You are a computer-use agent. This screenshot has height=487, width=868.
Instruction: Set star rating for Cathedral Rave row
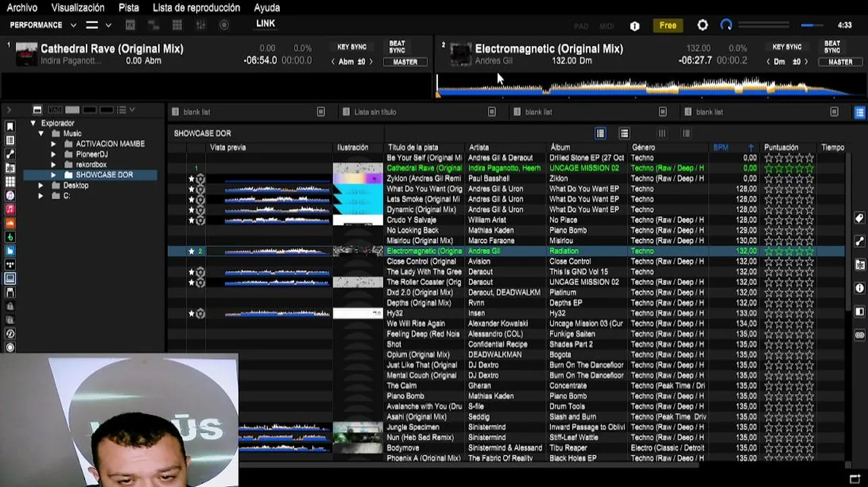click(789, 168)
